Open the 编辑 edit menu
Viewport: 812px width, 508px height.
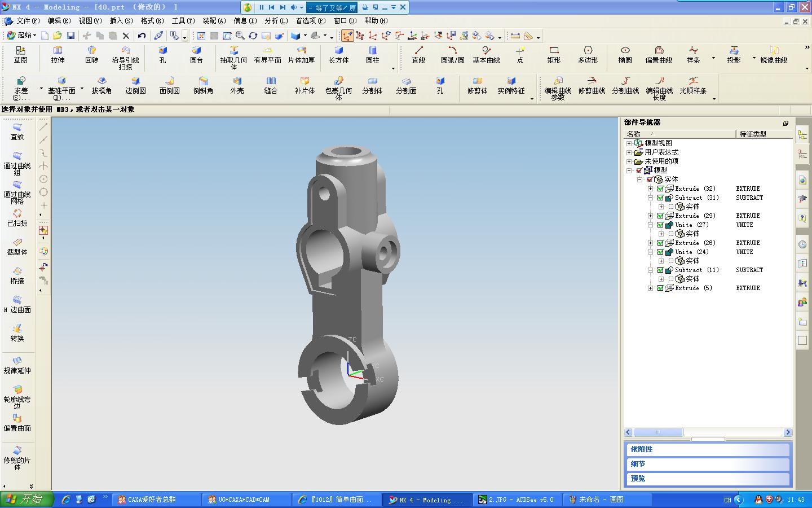point(59,21)
